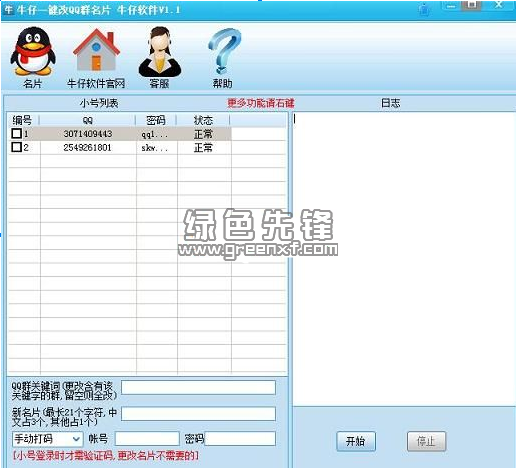This screenshot has width=516, height=468.
Task: Check the checkbox for row 2
Action: point(16,147)
